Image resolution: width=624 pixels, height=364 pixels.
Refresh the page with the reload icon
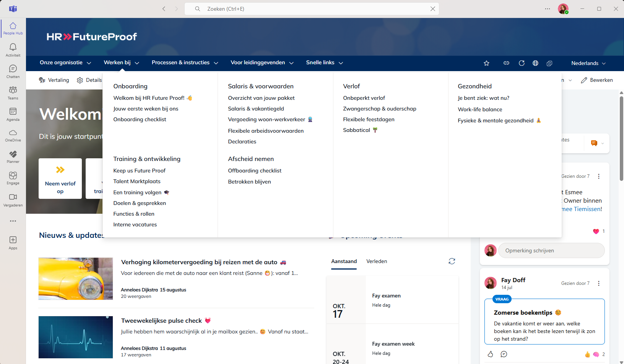click(x=522, y=63)
